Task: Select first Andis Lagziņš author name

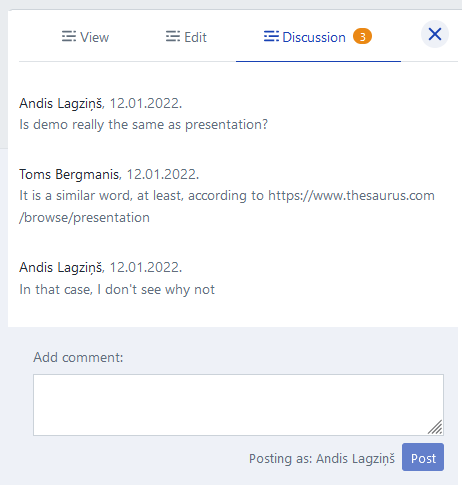Action: pos(61,103)
